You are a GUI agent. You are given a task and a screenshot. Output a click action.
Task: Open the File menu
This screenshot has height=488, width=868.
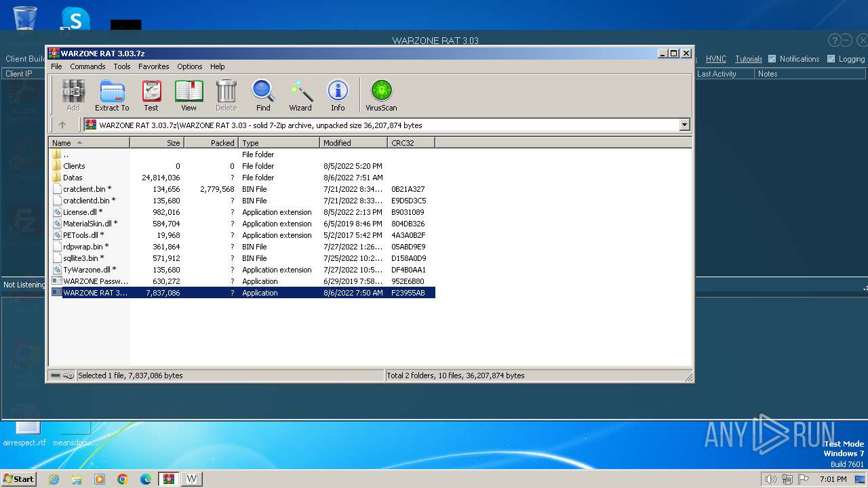pyautogui.click(x=56, y=66)
